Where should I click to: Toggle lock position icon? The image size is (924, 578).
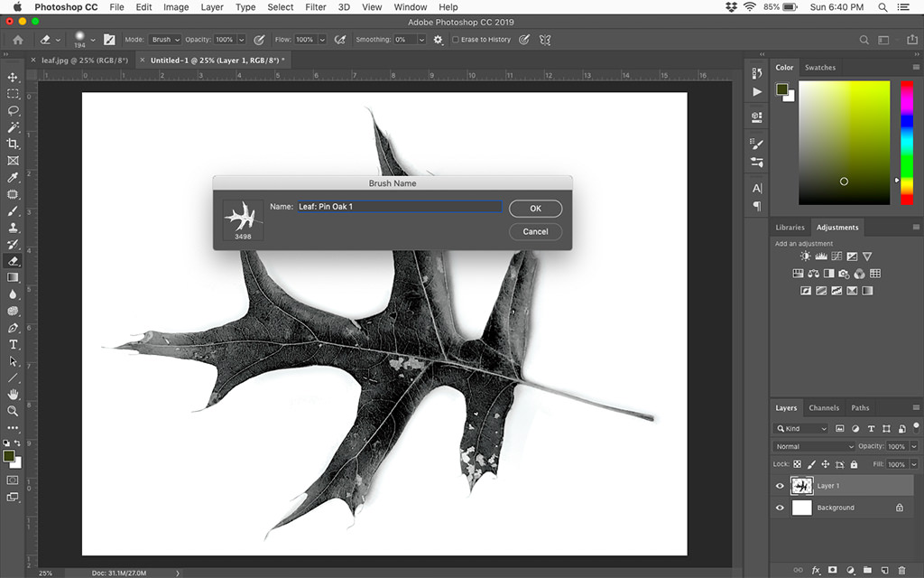825,464
